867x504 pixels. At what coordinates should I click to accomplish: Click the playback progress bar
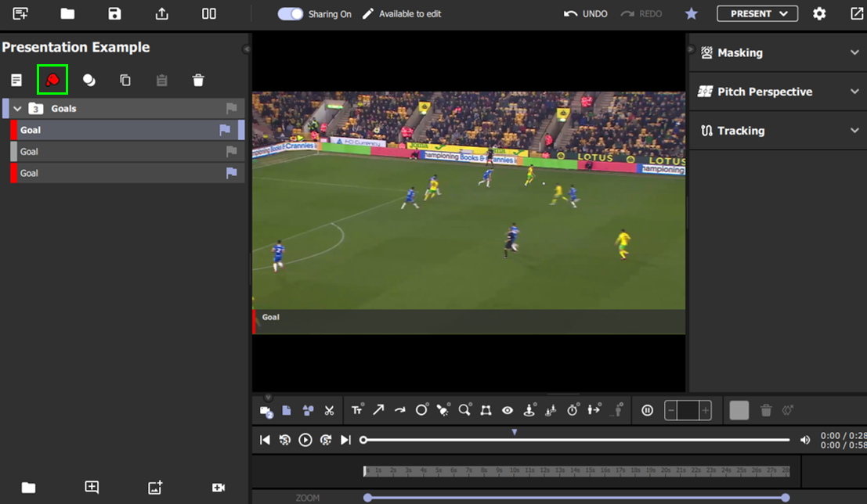[x=575, y=440]
